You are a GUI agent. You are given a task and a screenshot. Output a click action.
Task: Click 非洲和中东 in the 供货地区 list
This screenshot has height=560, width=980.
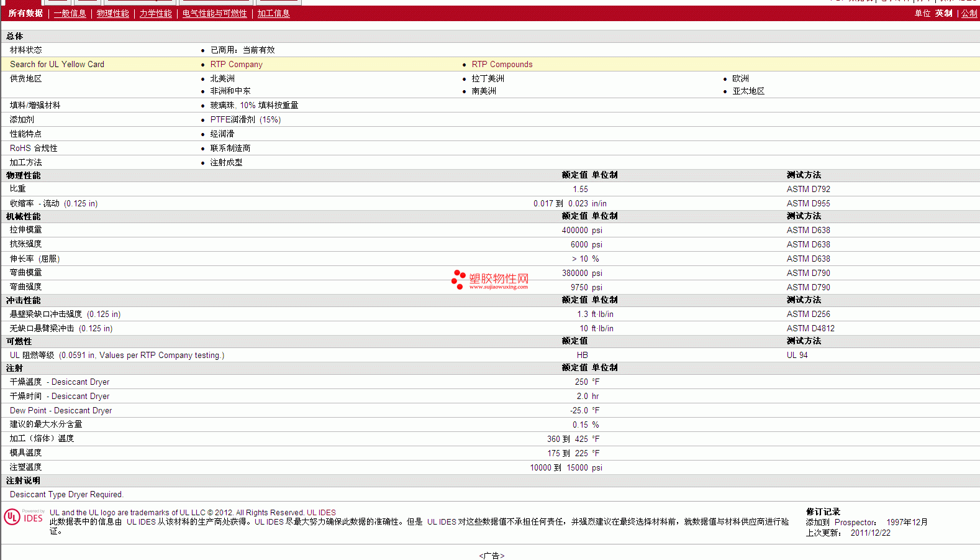tap(230, 91)
